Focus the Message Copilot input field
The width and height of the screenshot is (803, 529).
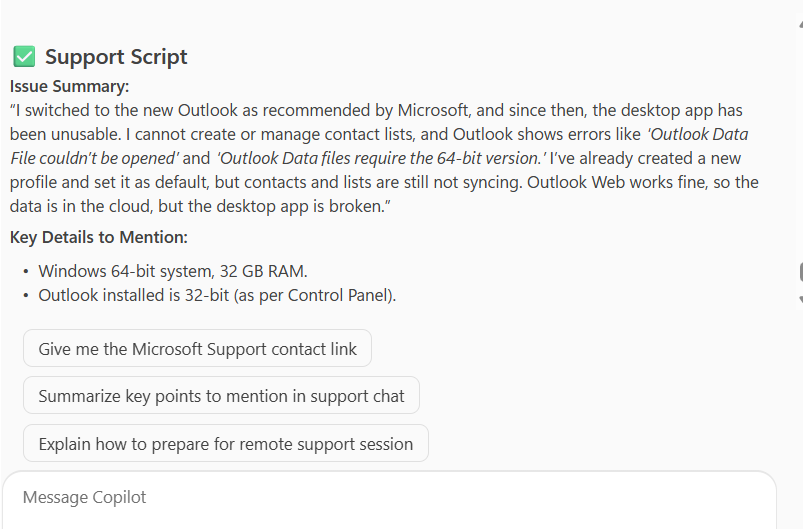(x=388, y=498)
